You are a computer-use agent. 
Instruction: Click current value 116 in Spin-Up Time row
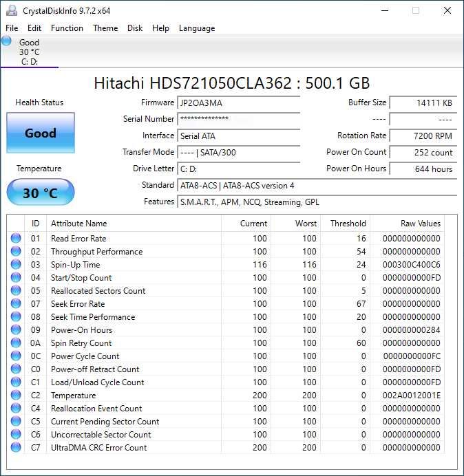(260, 265)
